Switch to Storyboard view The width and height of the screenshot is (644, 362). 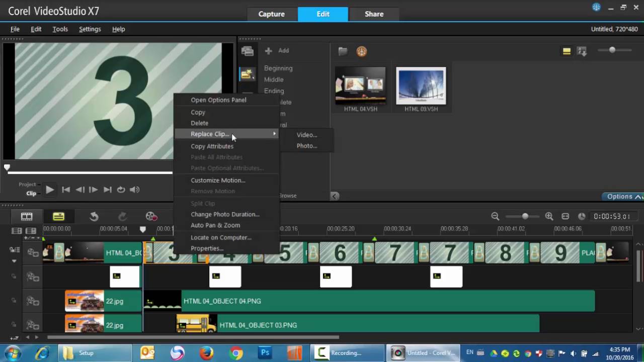point(27,217)
